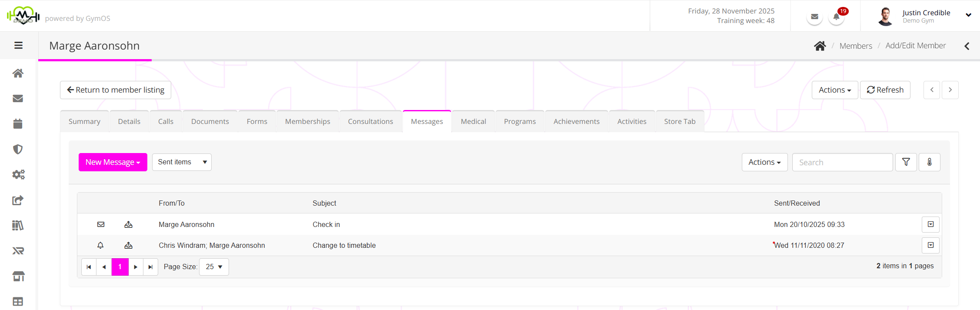
Task: Click the calendar icon in left sidebar
Action: (18, 124)
